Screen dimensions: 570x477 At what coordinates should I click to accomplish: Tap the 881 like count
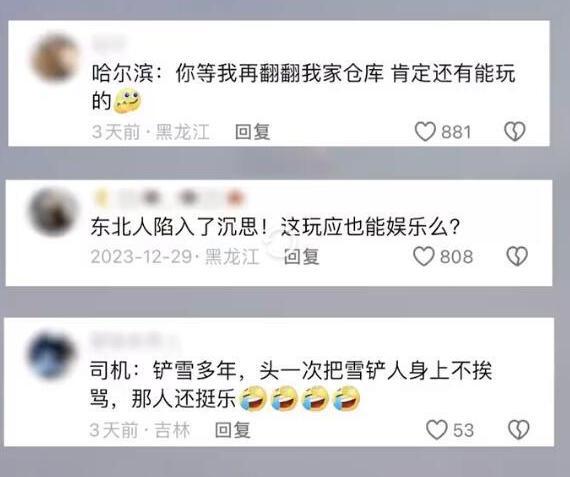pyautogui.click(x=456, y=132)
